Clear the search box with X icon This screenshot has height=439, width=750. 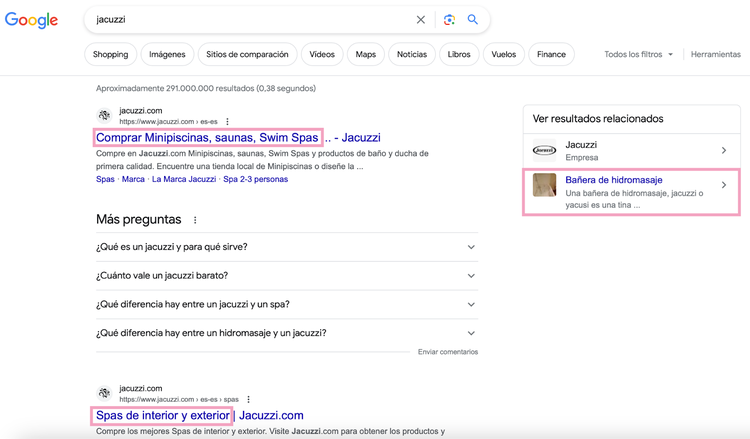click(x=420, y=20)
